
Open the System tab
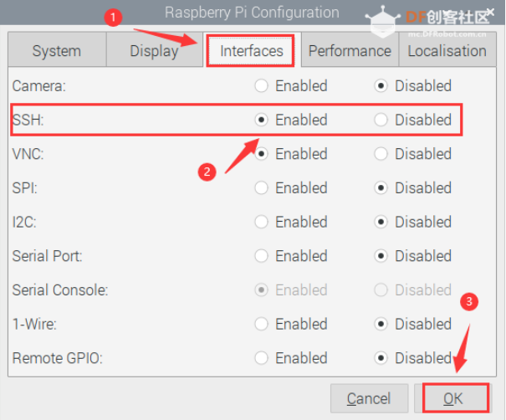(57, 50)
